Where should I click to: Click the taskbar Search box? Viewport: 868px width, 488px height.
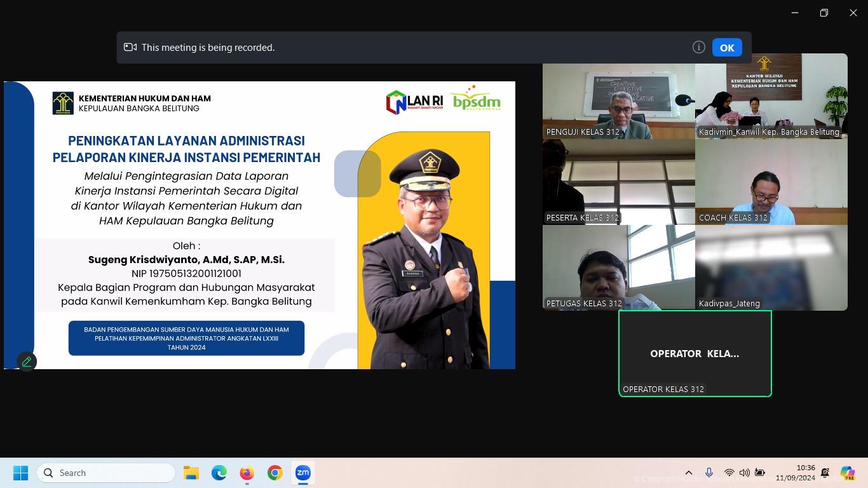106,473
